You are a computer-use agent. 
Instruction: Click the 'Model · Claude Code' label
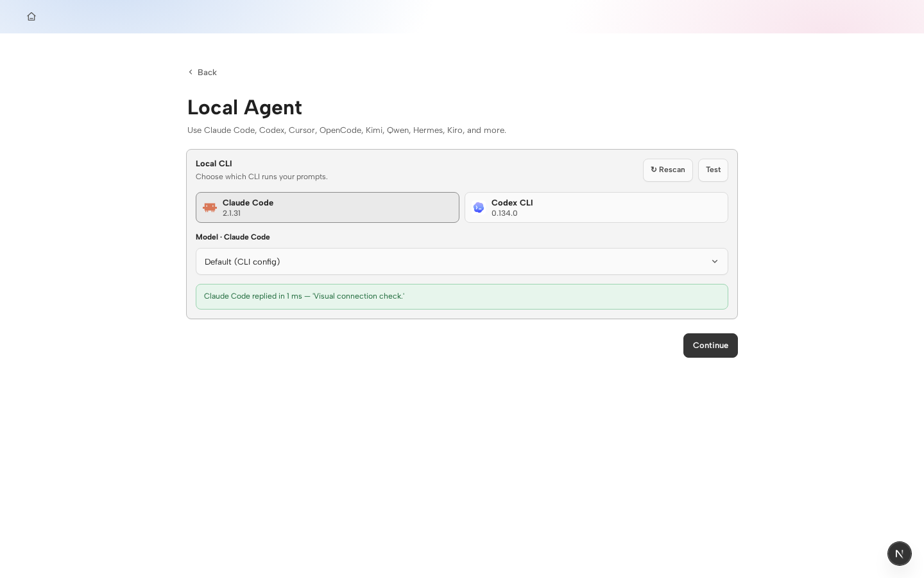coord(233,237)
